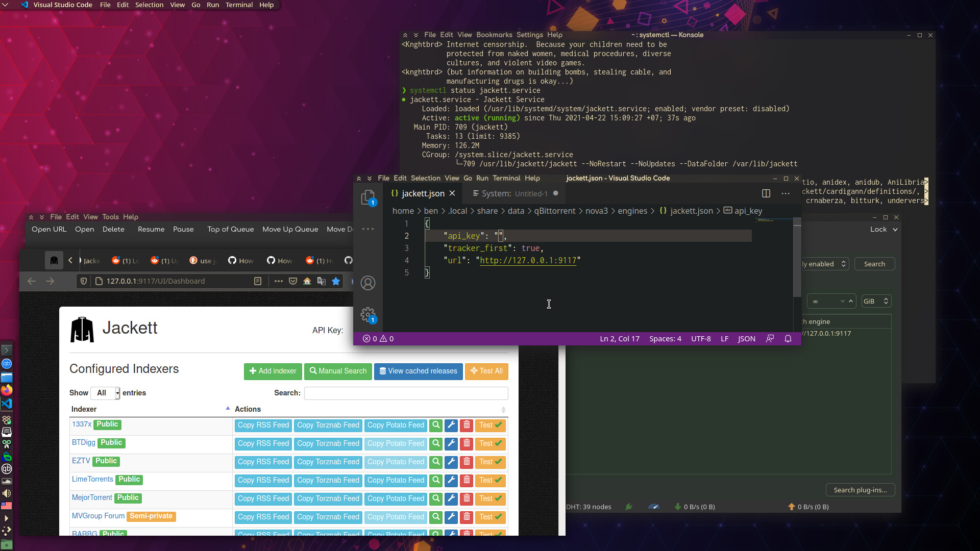Open the MVGroup Forum indexer link

pyautogui.click(x=98, y=516)
